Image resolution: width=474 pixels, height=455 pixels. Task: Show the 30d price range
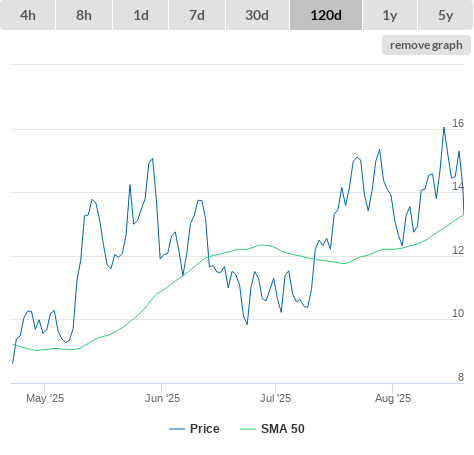[257, 15]
